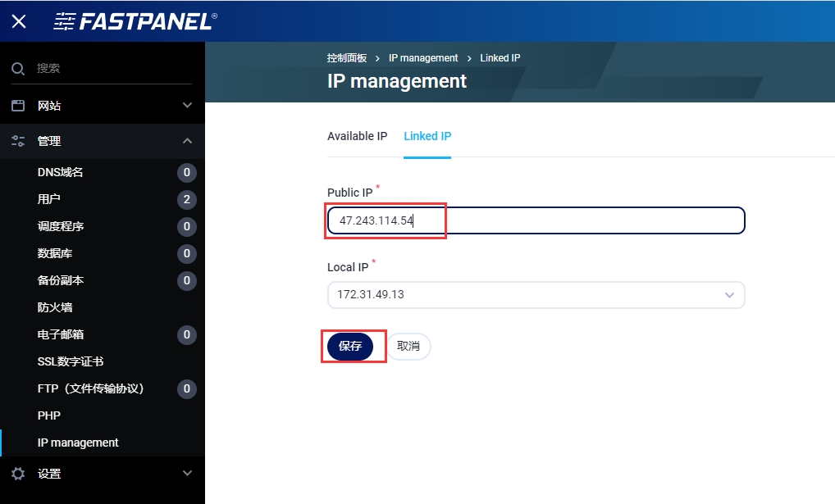Open 控制面板 breadcrumb link
835x504 pixels.
pyautogui.click(x=347, y=58)
